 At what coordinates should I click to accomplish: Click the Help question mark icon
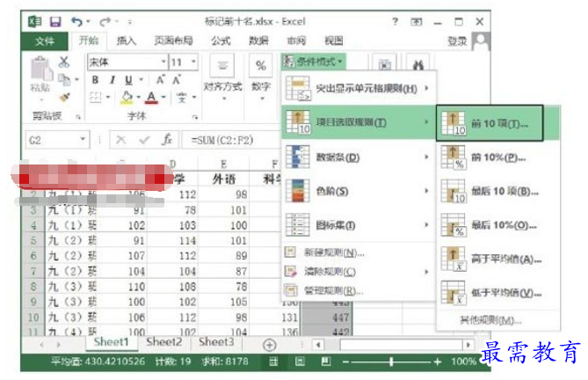click(396, 22)
